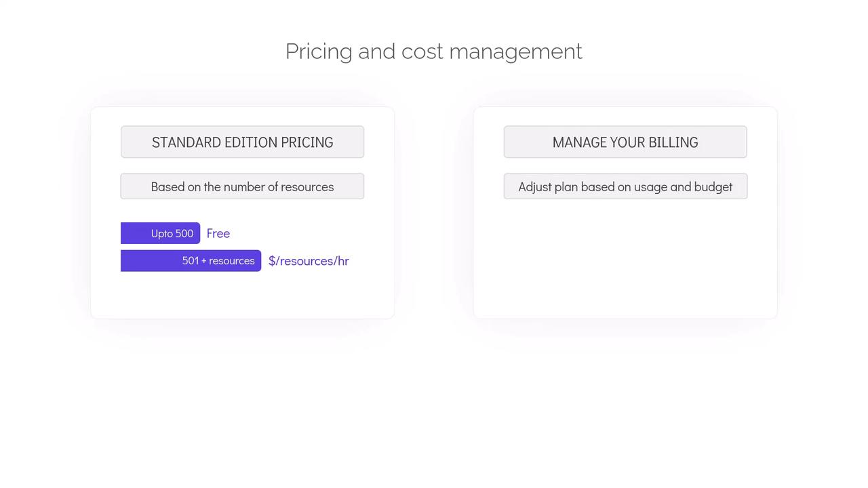Screen dimensions: 868x488
Task: Click the "Upto 500" purple bar
Action: 160,233
